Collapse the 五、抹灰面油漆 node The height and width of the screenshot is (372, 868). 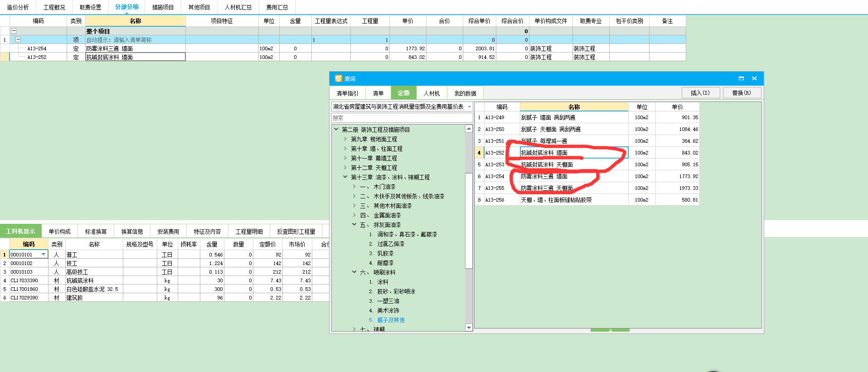tap(354, 224)
